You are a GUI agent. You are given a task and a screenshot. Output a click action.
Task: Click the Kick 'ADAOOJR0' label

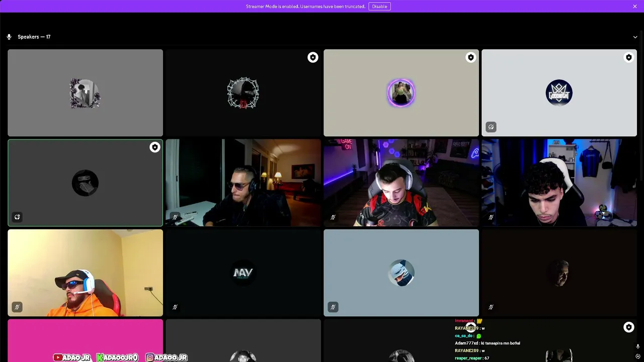point(117,357)
